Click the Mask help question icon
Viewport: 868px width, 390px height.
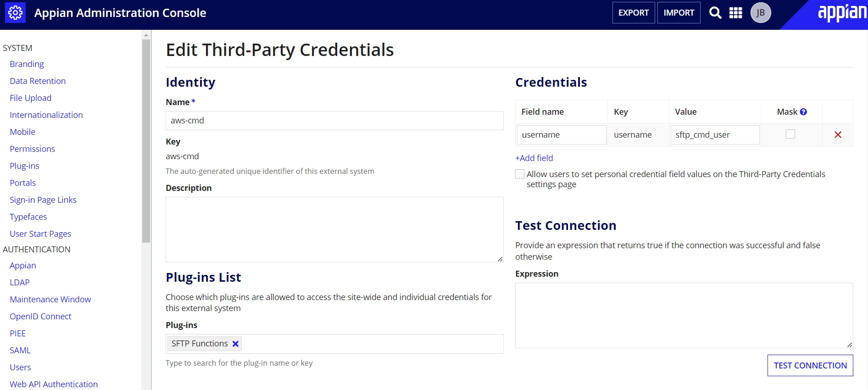tap(803, 112)
